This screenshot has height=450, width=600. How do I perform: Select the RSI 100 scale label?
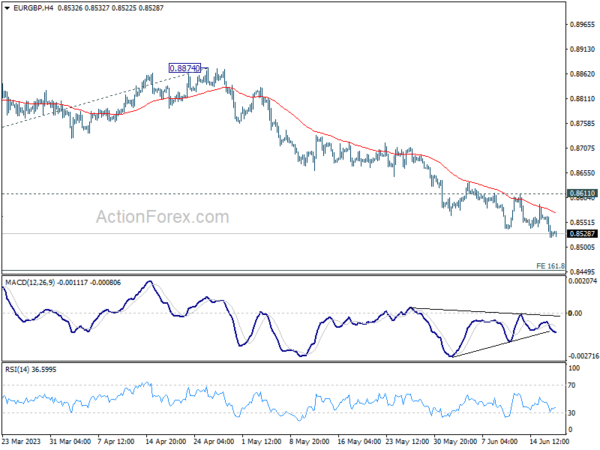tap(574, 368)
